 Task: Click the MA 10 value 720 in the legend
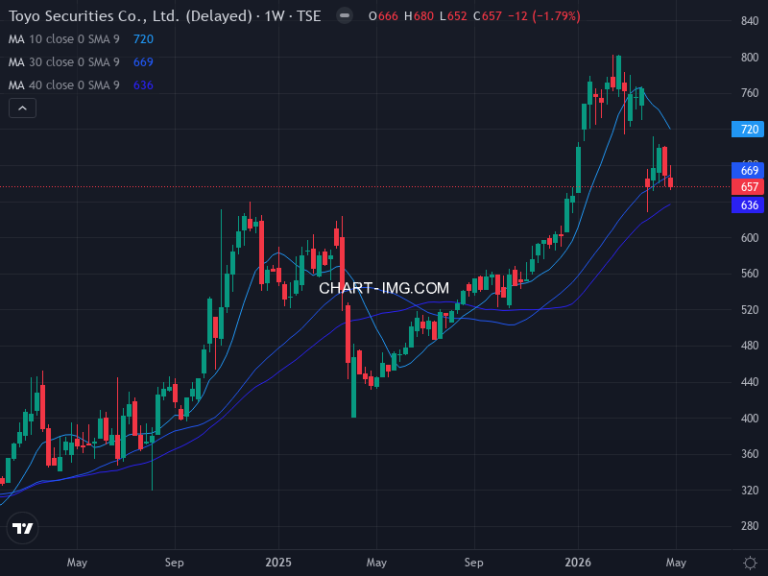(x=144, y=39)
